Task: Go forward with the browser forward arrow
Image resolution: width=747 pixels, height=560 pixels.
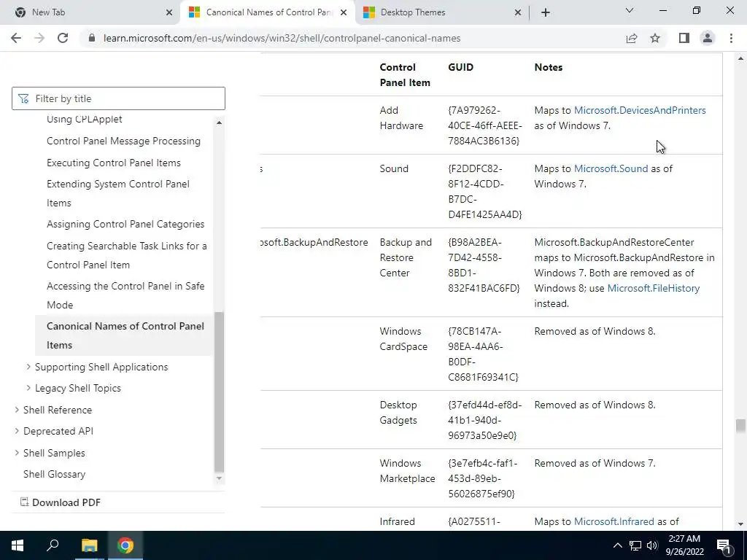Action: coord(39,38)
